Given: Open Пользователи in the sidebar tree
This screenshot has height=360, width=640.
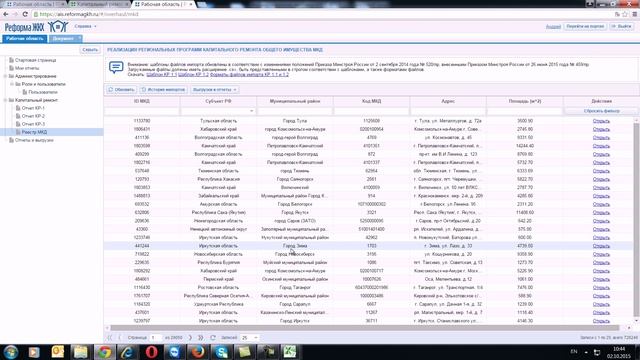Looking at the screenshot, I should tap(43, 92).
